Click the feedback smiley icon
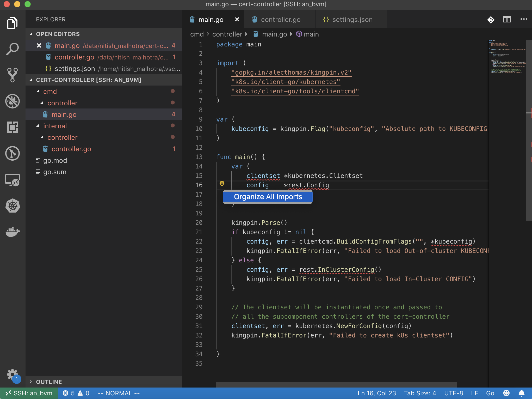This screenshot has width=532, height=399. pyautogui.click(x=506, y=393)
